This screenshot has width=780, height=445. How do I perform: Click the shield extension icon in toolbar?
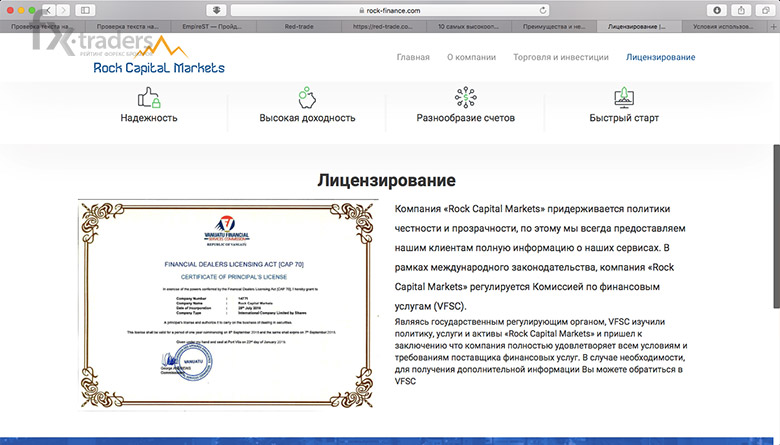pyautogui.click(x=216, y=10)
